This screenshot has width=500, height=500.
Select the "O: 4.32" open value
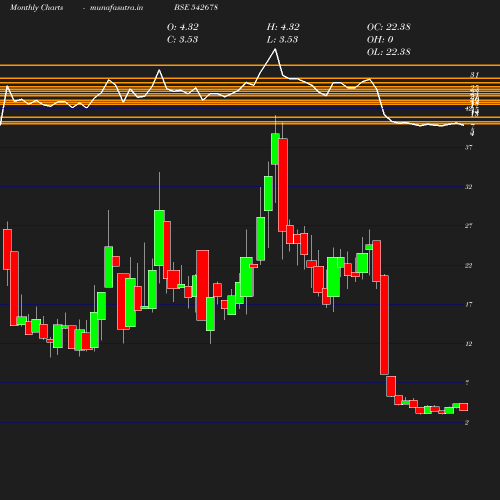[183, 27]
